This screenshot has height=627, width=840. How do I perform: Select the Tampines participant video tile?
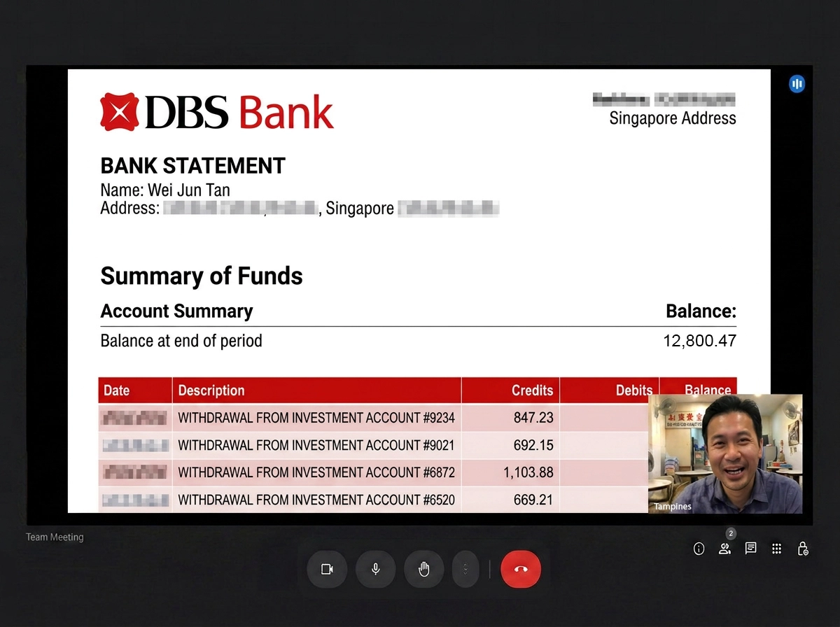click(x=725, y=453)
